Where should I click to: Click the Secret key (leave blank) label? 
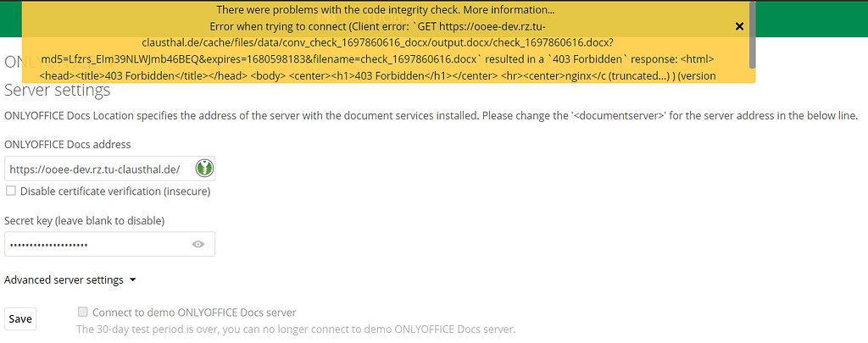(84, 220)
